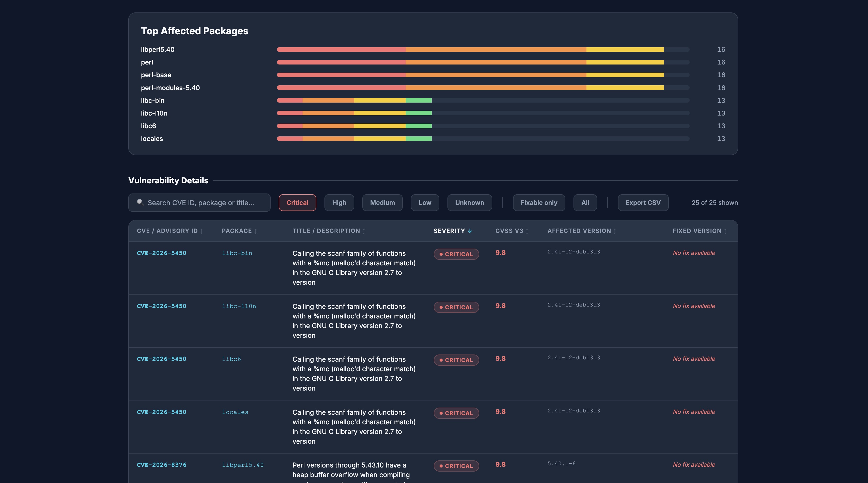Screen dimensions: 868x483
Task: Open CVE-2026-5450 link in libc-l10n row
Action: tap(161, 306)
